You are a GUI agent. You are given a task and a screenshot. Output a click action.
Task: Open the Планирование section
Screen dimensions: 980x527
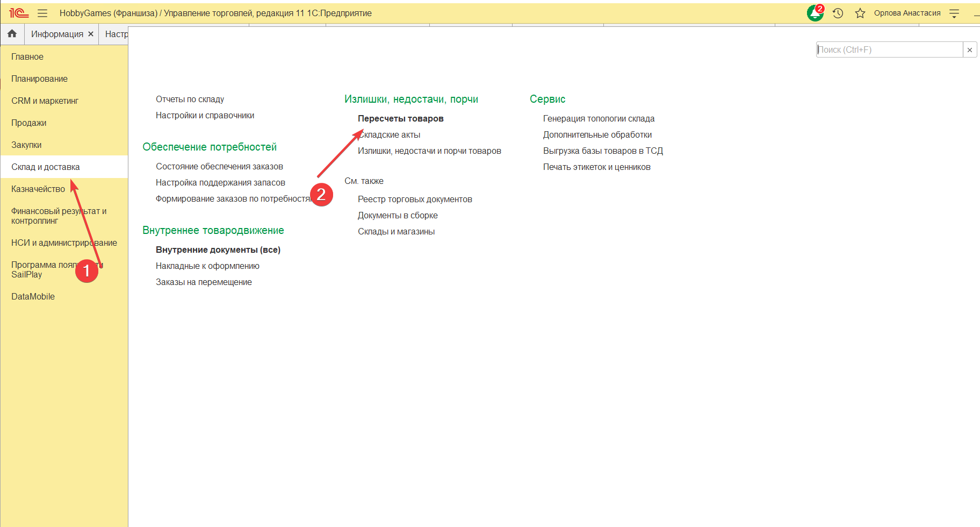pyautogui.click(x=39, y=79)
